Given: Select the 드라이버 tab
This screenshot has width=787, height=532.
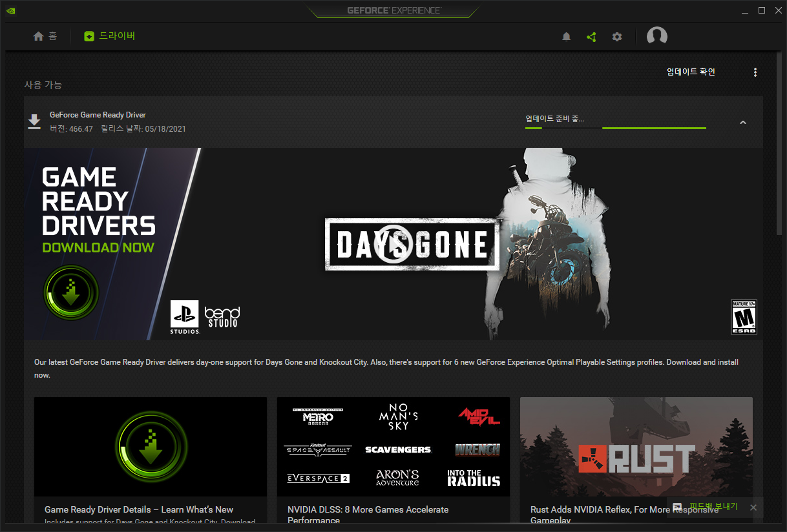Looking at the screenshot, I should [110, 36].
